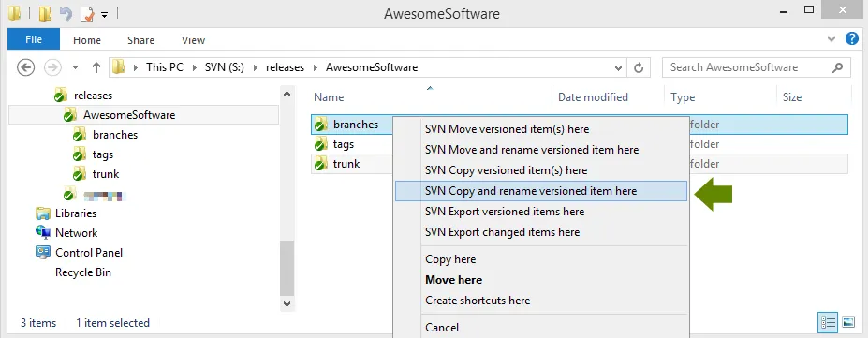Click the Libraries icon
This screenshot has height=338, width=868.
pos(43,213)
